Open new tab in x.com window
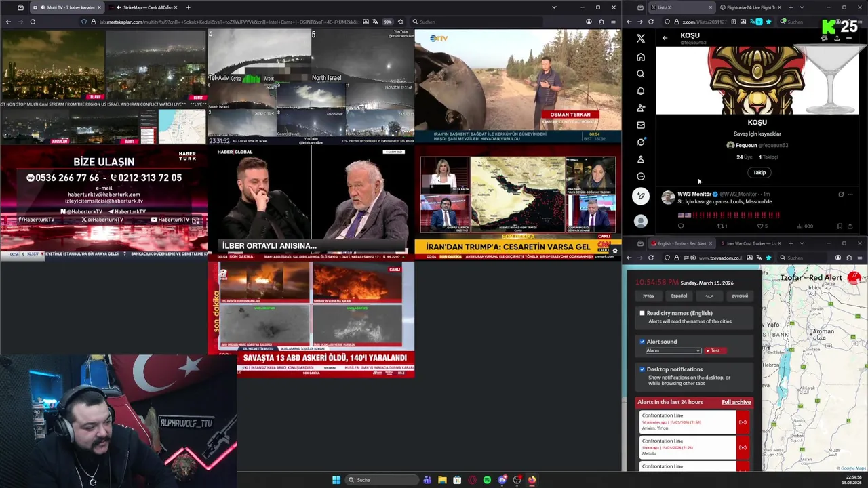 (790, 7)
